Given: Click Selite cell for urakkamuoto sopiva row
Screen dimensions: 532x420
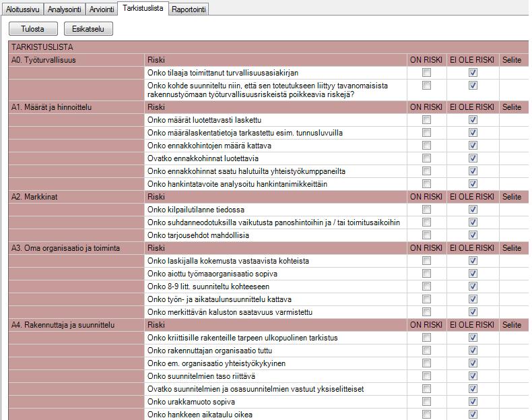Looking at the screenshot, I should click(x=514, y=402).
